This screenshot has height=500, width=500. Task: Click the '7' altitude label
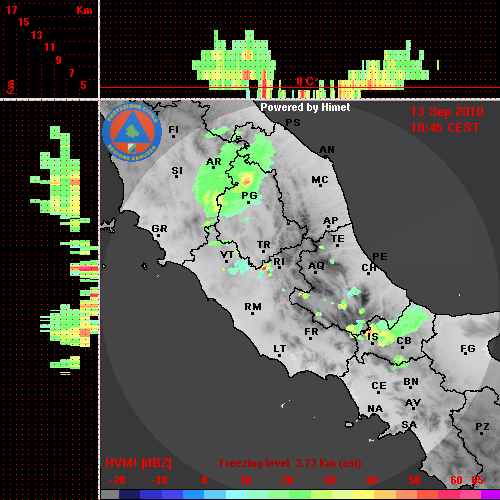point(71,73)
